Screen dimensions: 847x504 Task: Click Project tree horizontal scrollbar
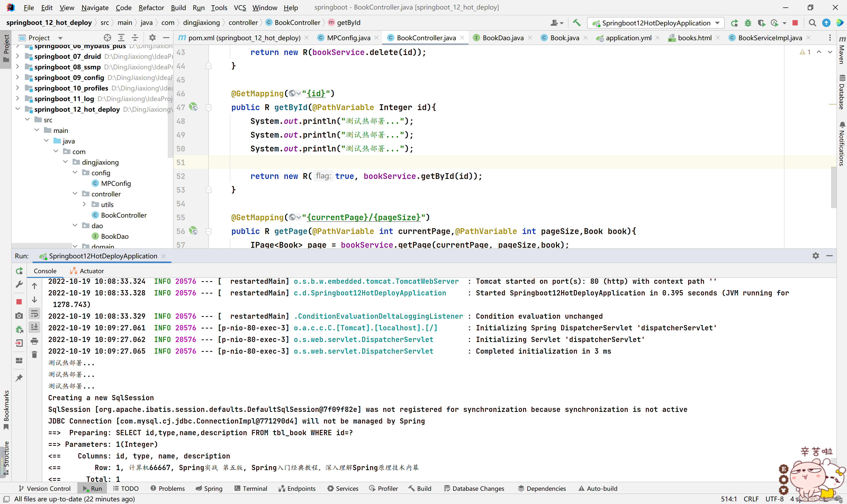coord(42,245)
